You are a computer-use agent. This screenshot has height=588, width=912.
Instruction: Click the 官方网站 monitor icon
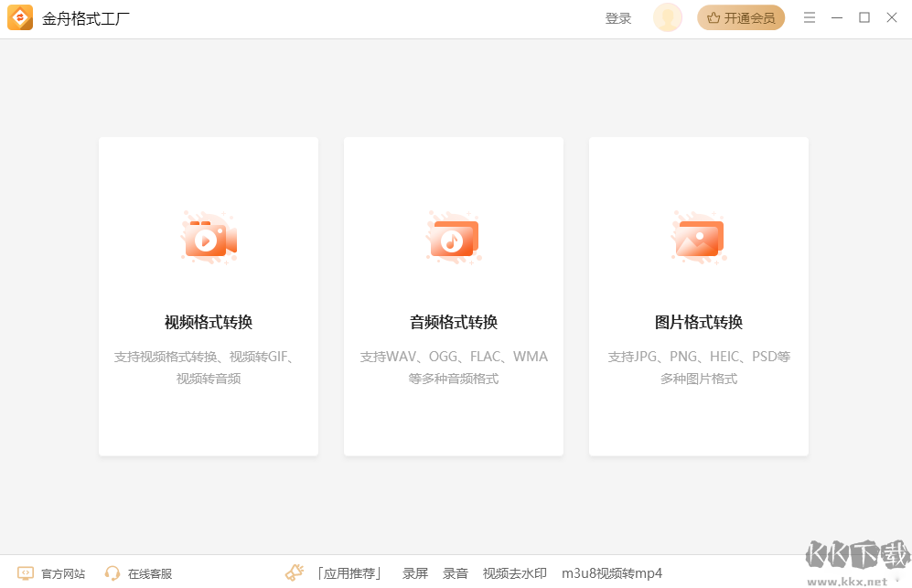[27, 572]
